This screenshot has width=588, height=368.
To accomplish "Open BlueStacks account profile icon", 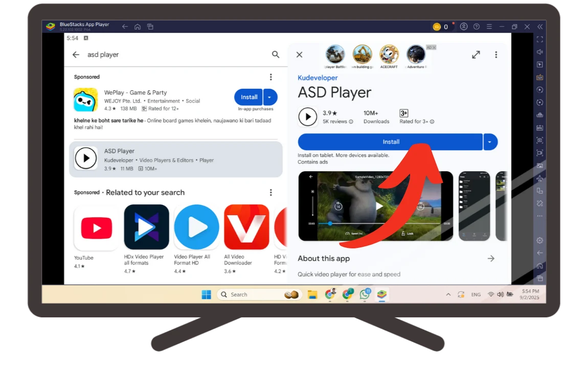I will (x=464, y=27).
